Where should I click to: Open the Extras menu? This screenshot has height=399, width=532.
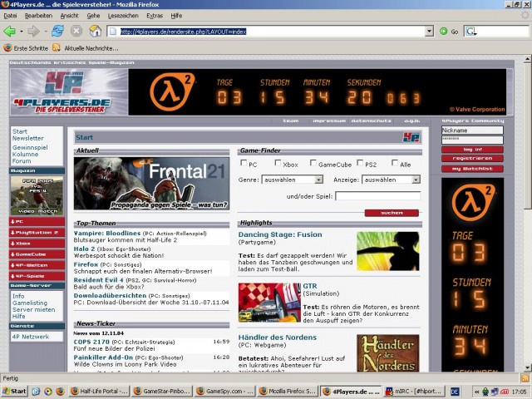(x=155, y=16)
